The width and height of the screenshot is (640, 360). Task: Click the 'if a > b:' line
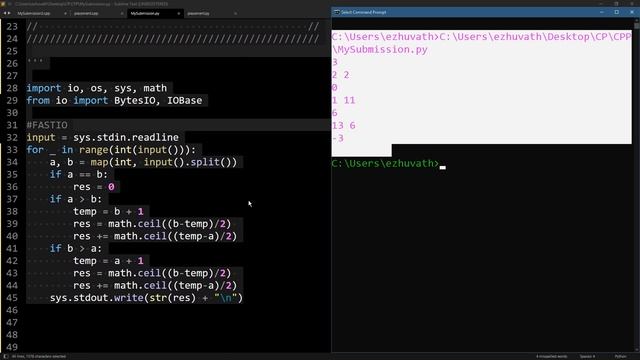[76, 199]
